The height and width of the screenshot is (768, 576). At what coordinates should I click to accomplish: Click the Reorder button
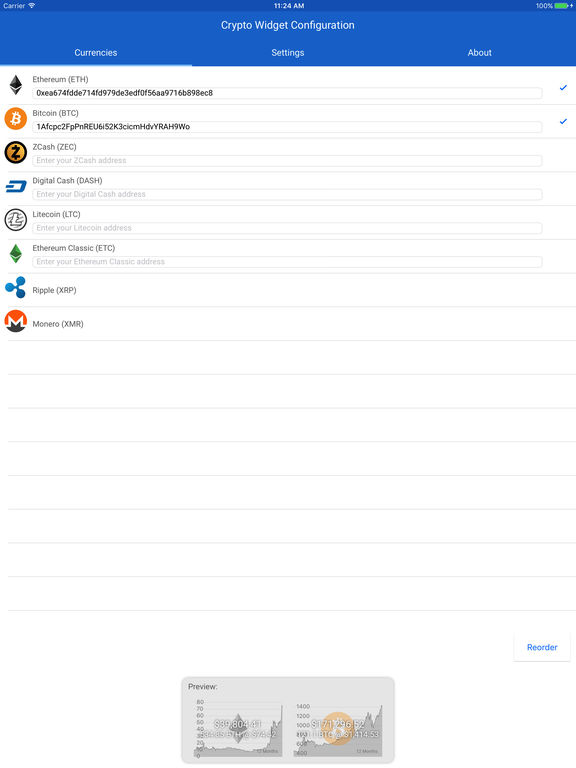pyautogui.click(x=542, y=647)
